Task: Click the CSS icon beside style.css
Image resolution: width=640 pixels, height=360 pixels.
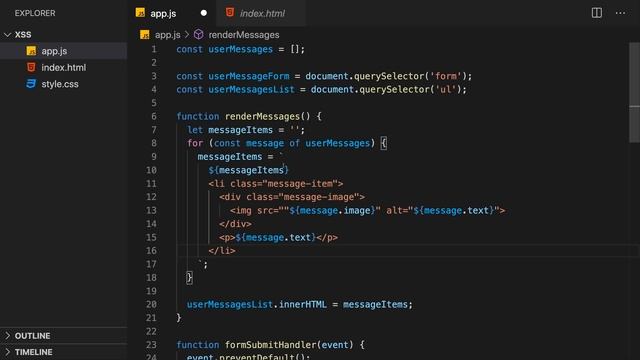Action: click(x=31, y=84)
